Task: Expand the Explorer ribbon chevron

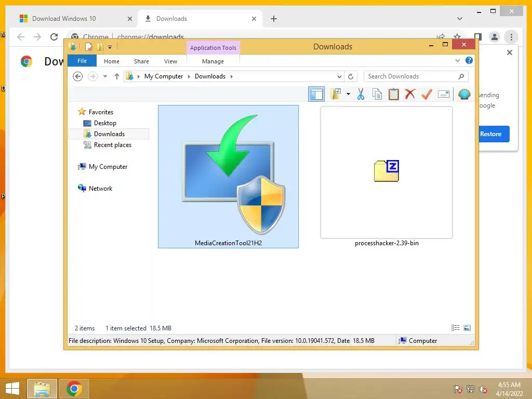Action: (x=457, y=61)
